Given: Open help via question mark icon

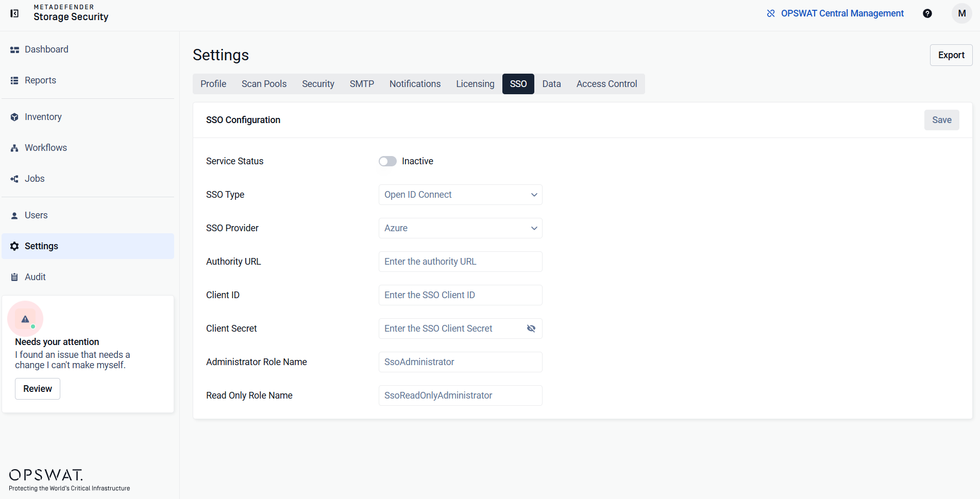Looking at the screenshot, I should (927, 13).
